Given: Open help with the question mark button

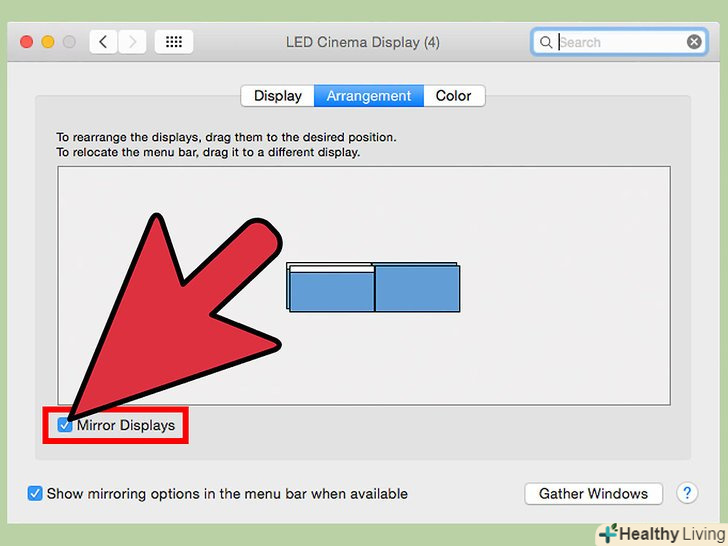Looking at the screenshot, I should pos(687,493).
